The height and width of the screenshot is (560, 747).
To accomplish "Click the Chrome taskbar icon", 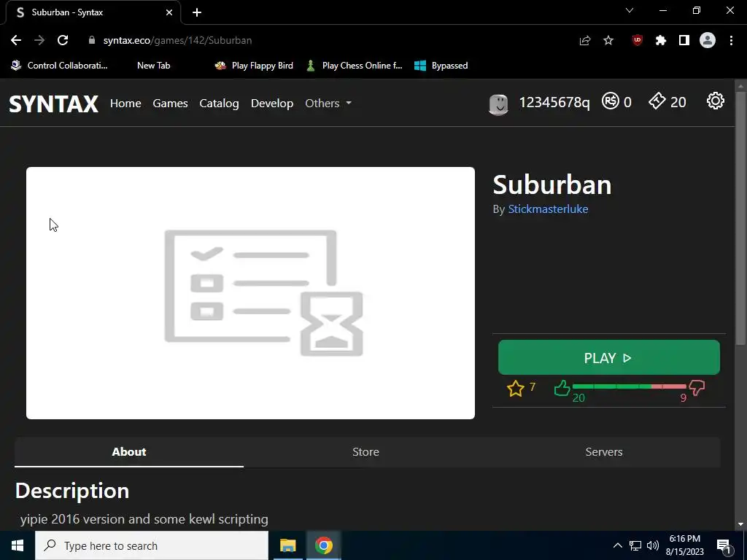I will click(x=323, y=545).
